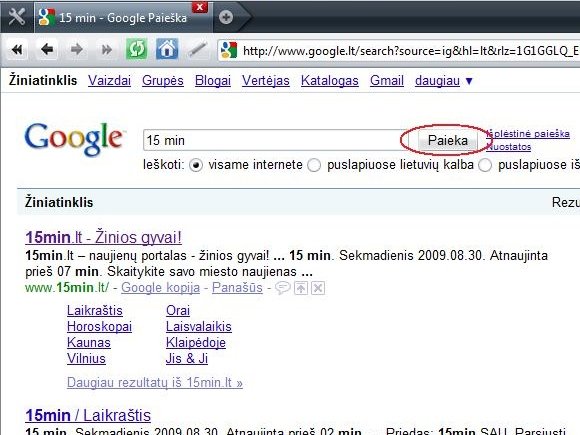Open Nuostatos preferences link
The image size is (580, 435).
click(x=509, y=147)
